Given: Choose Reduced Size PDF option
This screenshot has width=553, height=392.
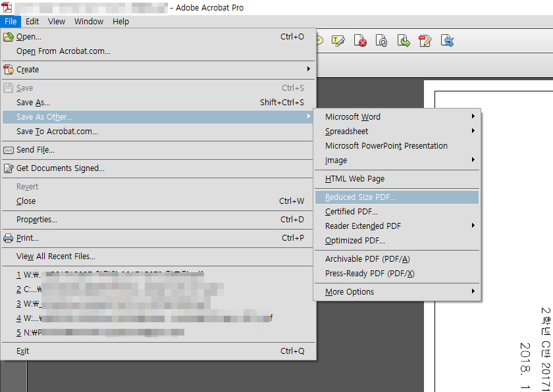Looking at the screenshot, I should tap(360, 197).
